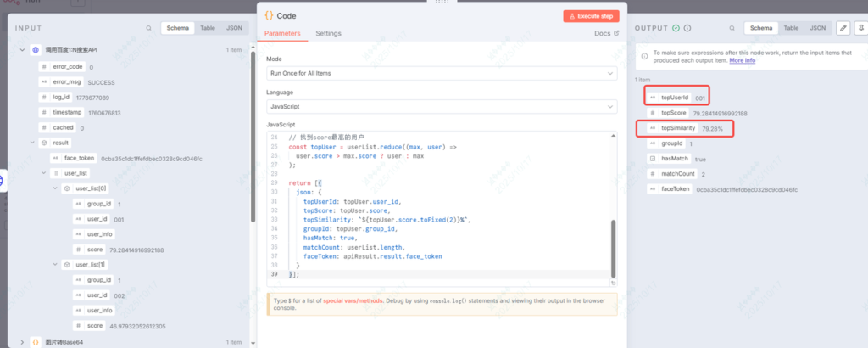Click the orange Code node braces icon
Image resolution: width=868 pixels, height=348 pixels.
coord(268,15)
